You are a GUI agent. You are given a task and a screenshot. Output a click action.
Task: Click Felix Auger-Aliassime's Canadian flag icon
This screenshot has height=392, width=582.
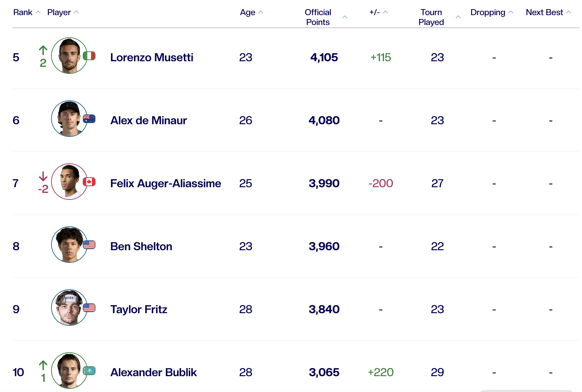tap(89, 182)
